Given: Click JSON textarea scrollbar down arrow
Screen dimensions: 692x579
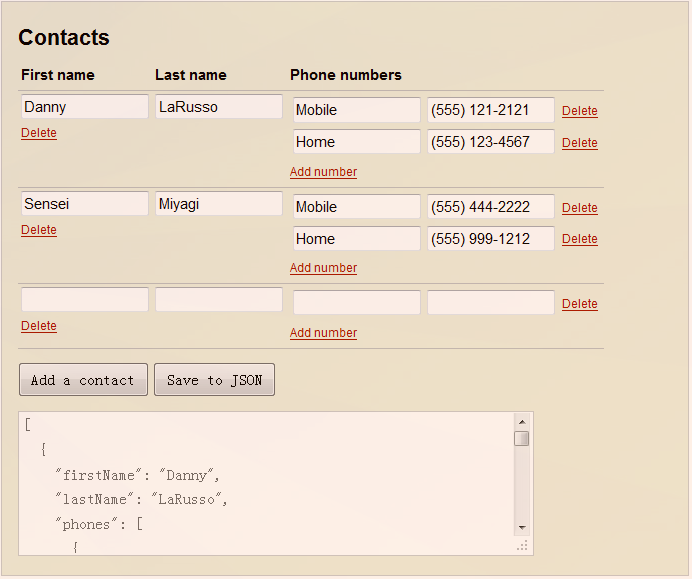Looking at the screenshot, I should click(522, 527).
